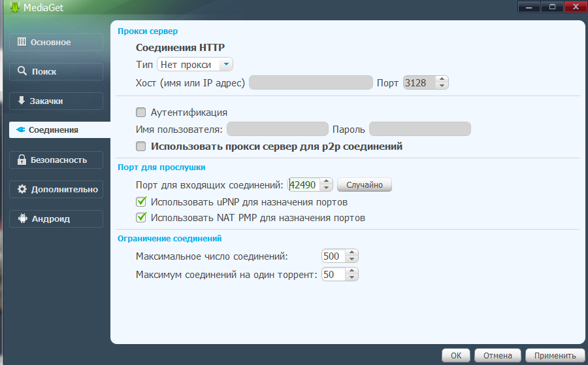Uncheck Использовать uPNP для назначения портов
588x365 pixels.
coord(141,201)
